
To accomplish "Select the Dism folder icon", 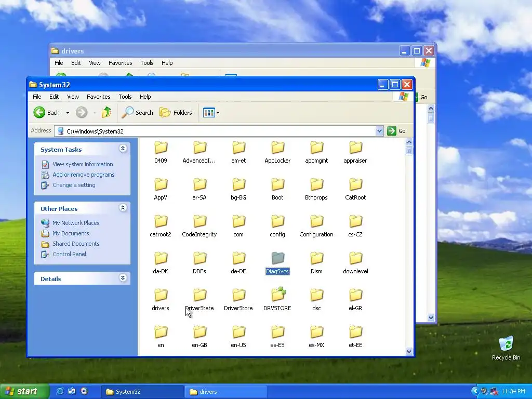I will (x=316, y=258).
